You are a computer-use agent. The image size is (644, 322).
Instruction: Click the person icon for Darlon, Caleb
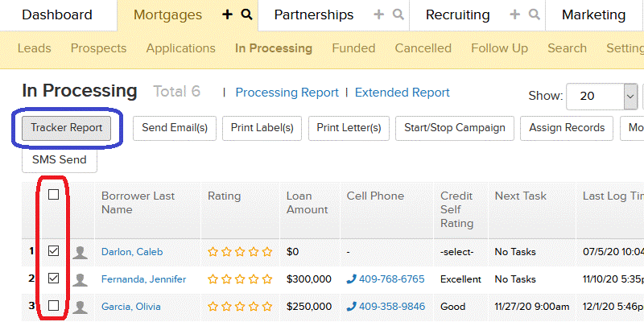[x=80, y=252]
